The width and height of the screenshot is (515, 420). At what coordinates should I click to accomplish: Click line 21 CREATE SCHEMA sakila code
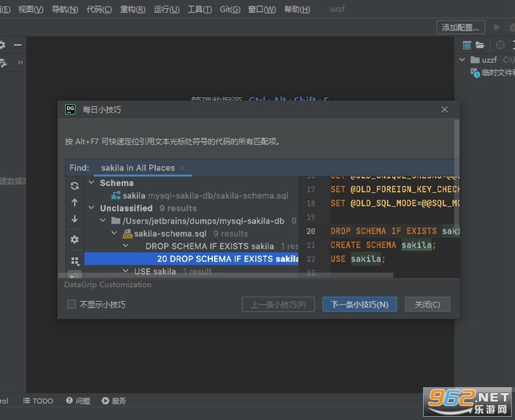coord(383,245)
